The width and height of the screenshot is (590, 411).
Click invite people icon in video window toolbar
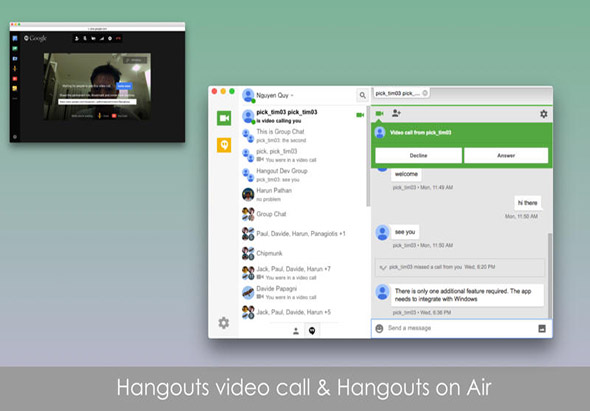pyautogui.click(x=77, y=38)
